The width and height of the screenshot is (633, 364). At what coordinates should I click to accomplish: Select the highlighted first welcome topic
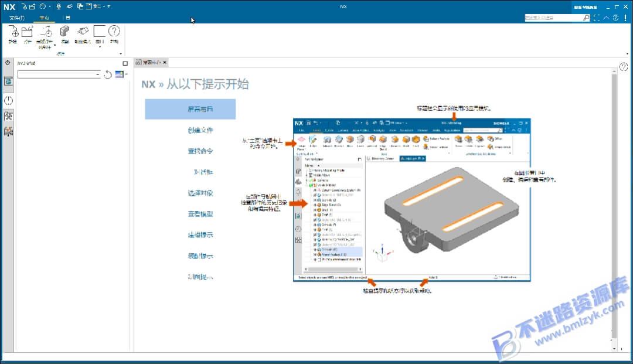190,109
